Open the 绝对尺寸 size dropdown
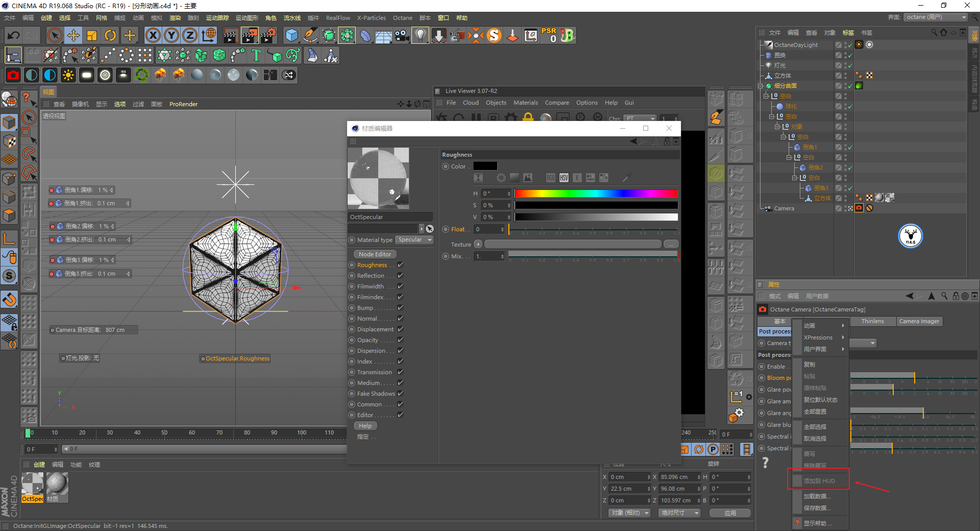The width and height of the screenshot is (980, 531). [x=679, y=513]
